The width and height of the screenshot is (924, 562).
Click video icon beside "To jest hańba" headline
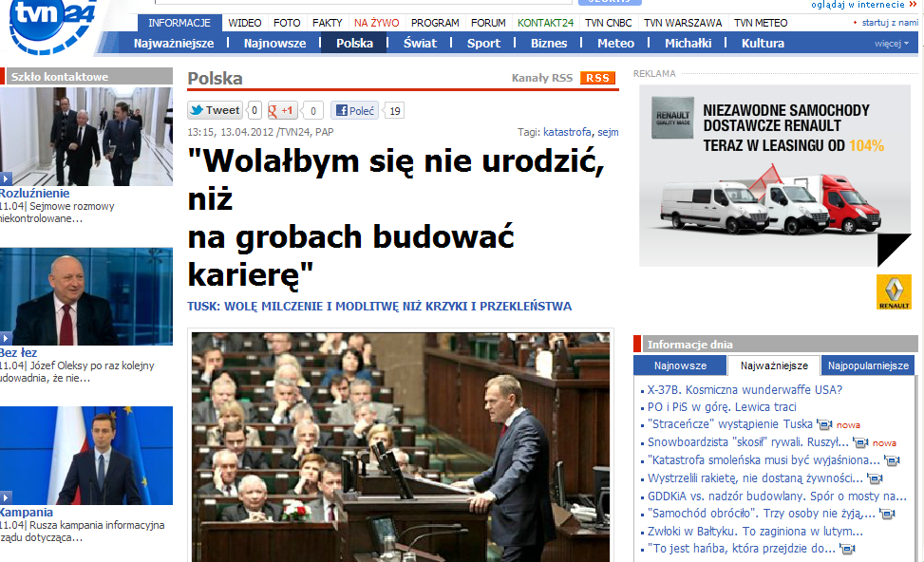point(847,549)
